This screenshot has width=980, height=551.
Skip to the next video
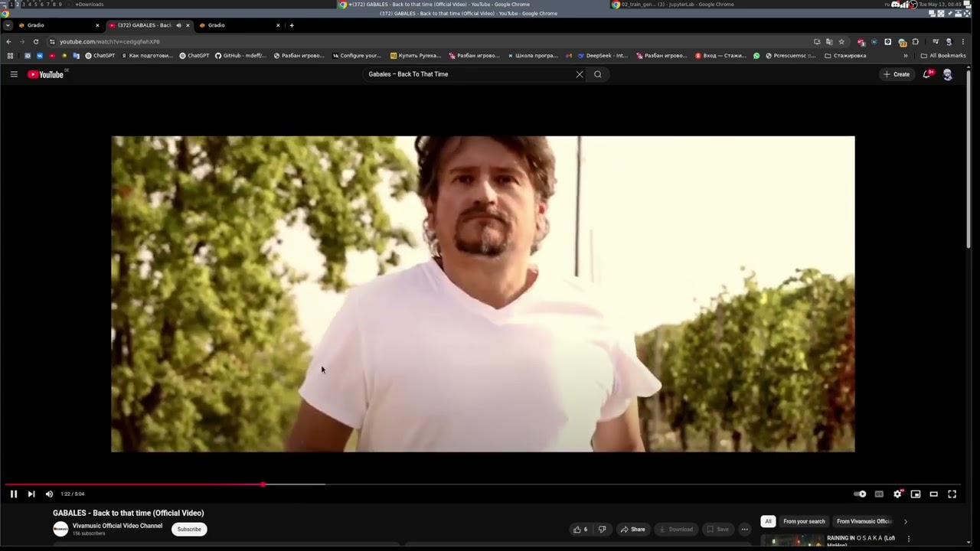pyautogui.click(x=31, y=494)
